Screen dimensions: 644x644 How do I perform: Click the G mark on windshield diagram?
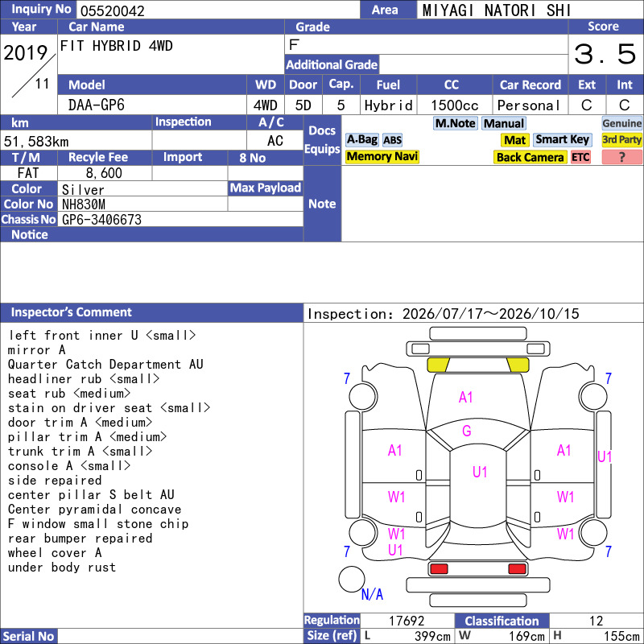pyautogui.click(x=467, y=431)
